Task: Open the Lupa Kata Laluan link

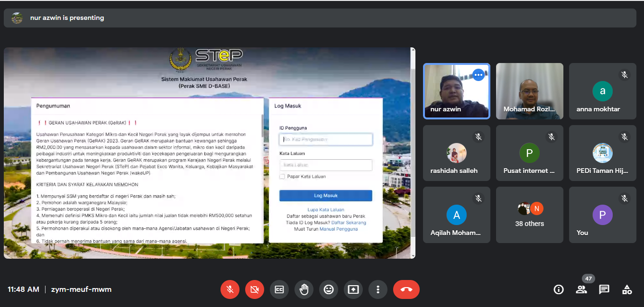Action: coord(326,209)
